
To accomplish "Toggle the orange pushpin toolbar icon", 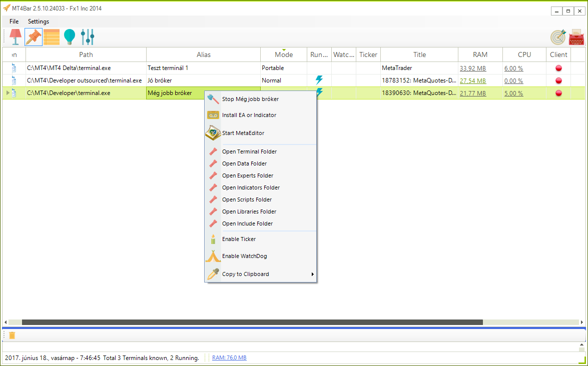I will pyautogui.click(x=34, y=37).
